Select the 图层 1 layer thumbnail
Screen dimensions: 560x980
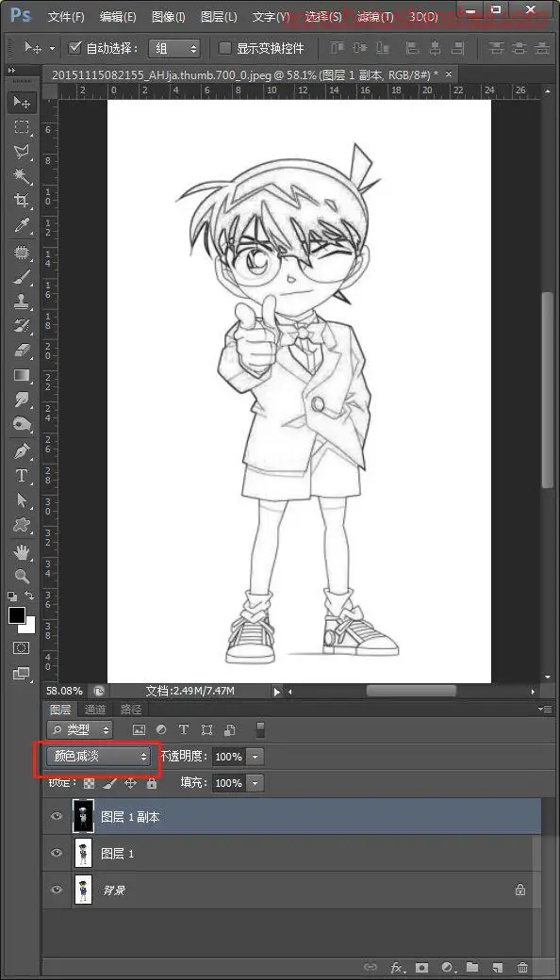pos(83,853)
